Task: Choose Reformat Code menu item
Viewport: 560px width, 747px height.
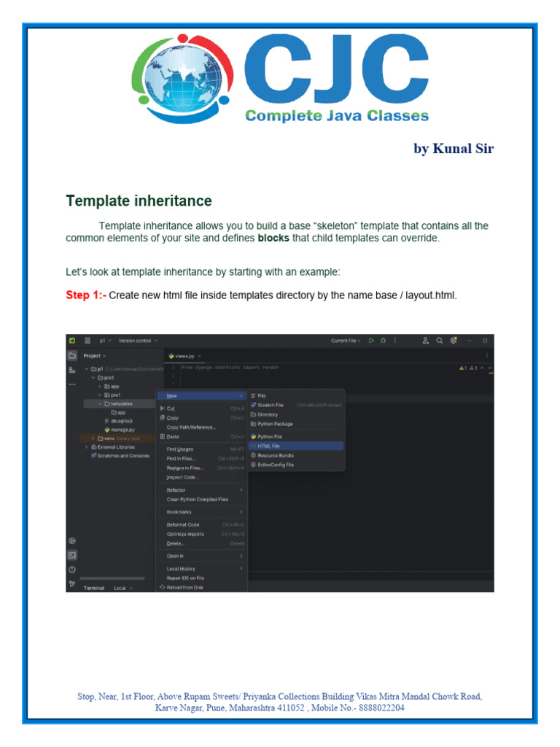Action: 202,525
